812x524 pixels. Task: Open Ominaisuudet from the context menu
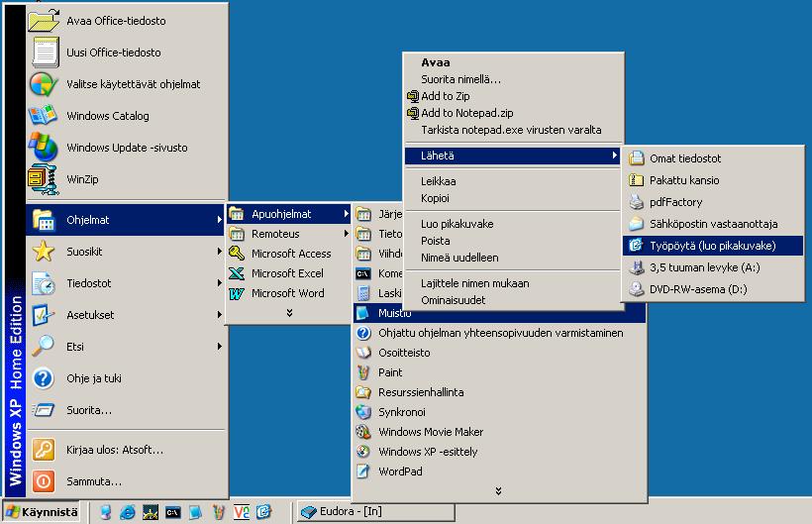click(454, 300)
